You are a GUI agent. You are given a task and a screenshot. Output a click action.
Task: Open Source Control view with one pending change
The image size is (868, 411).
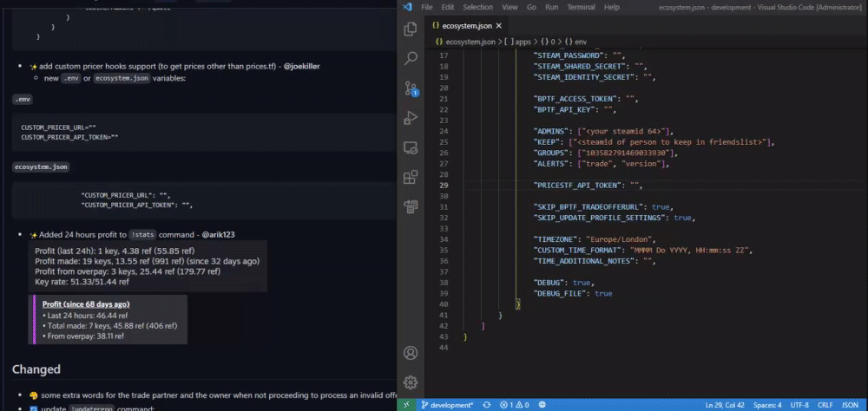(x=411, y=88)
